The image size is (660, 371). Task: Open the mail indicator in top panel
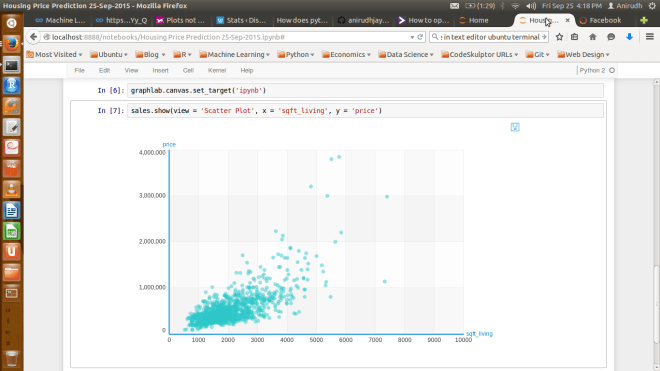(x=455, y=6)
